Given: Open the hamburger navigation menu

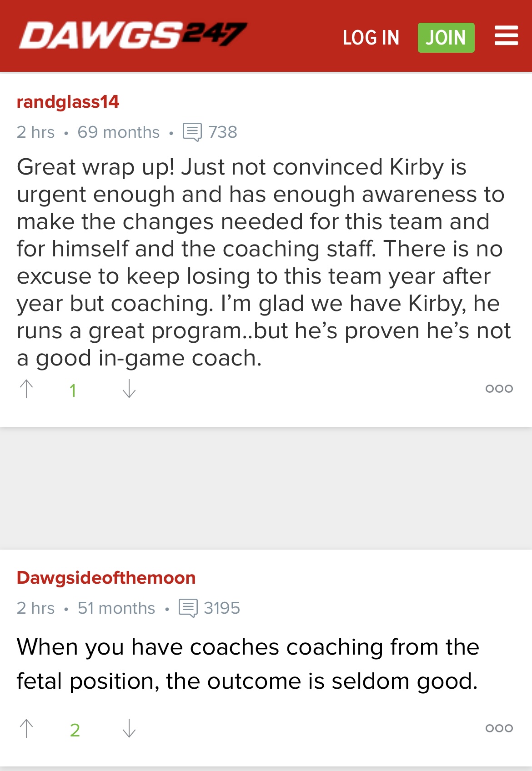Looking at the screenshot, I should 506,35.
